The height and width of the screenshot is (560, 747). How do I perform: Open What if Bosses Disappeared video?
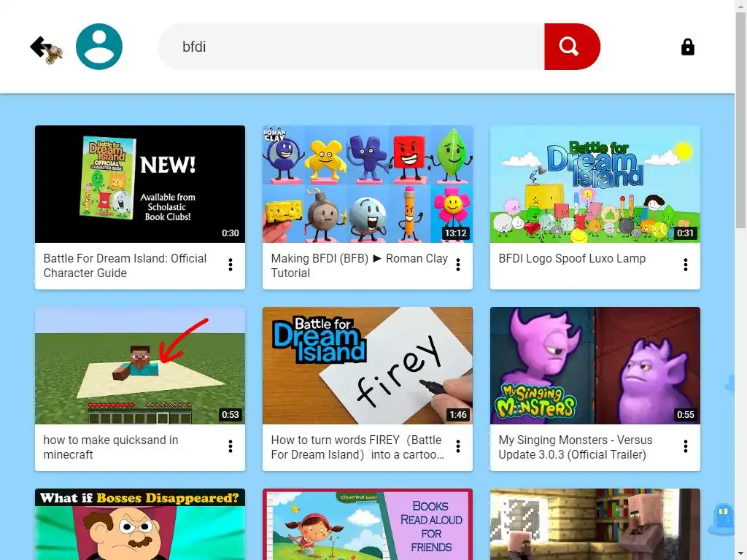(140, 524)
